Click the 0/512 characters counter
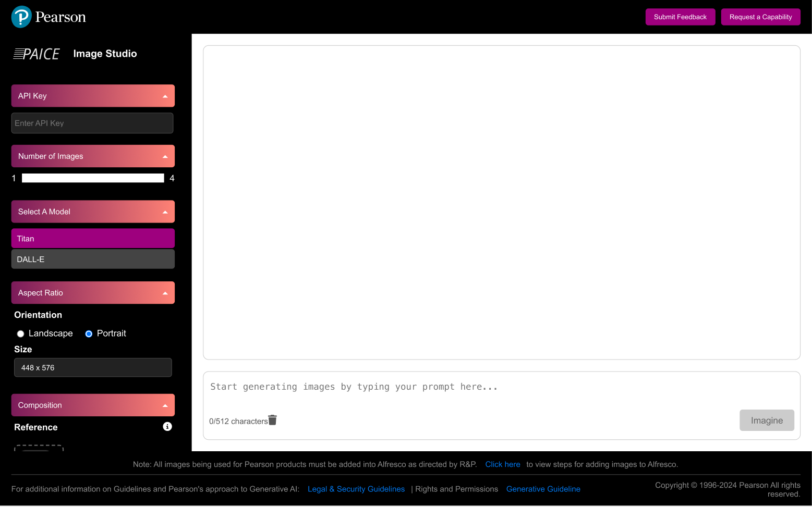This screenshot has width=812, height=507. [x=238, y=421]
